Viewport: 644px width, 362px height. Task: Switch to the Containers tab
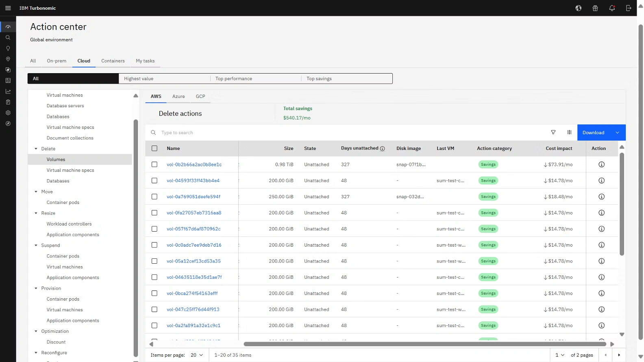pos(113,61)
